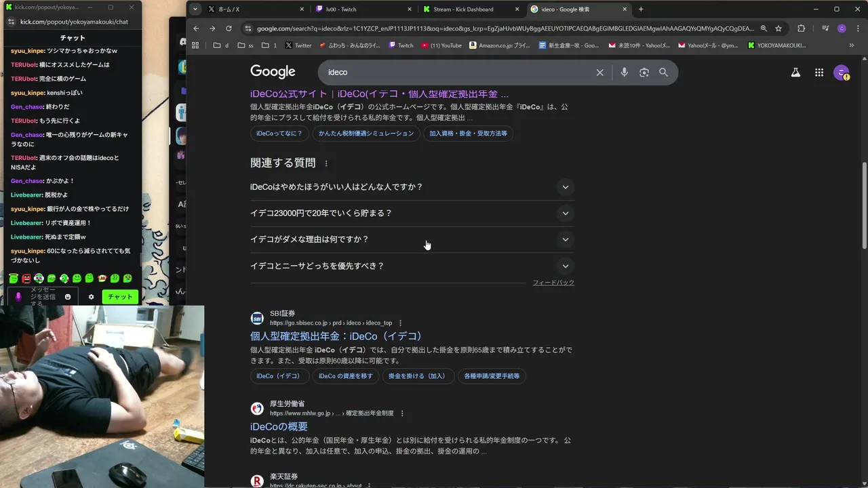The width and height of the screenshot is (868, 488).
Task: Open the Twitter bookmark
Action: (298, 45)
